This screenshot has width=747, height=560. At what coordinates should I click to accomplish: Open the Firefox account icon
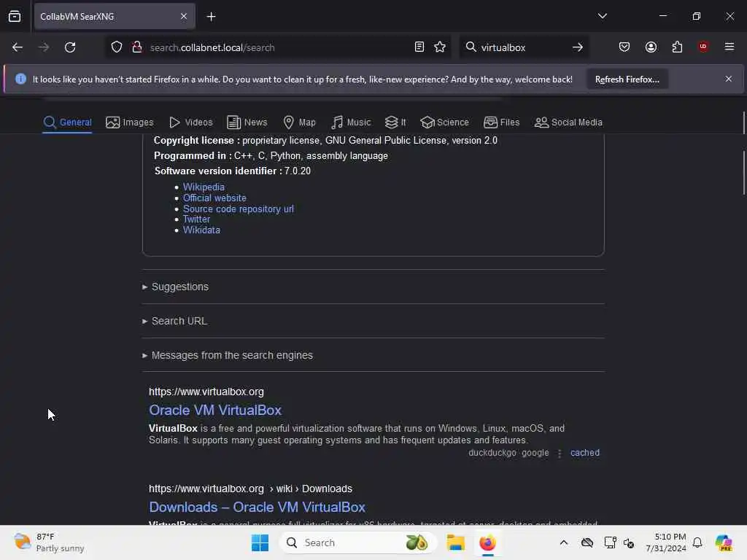click(x=651, y=47)
